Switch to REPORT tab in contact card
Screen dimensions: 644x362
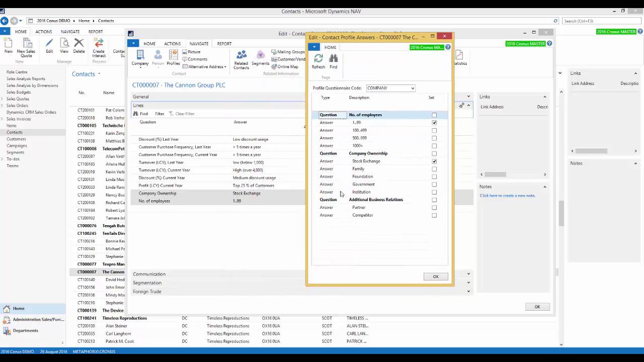point(224,44)
